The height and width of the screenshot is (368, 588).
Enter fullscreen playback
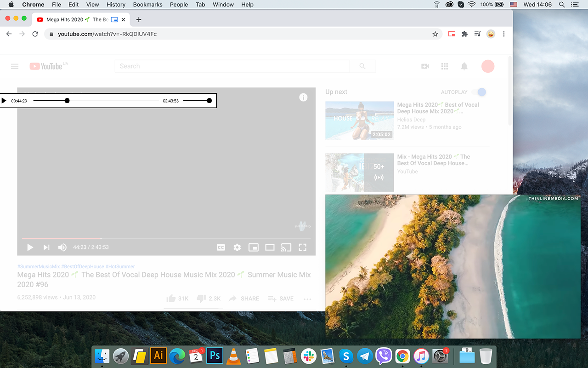point(302,247)
